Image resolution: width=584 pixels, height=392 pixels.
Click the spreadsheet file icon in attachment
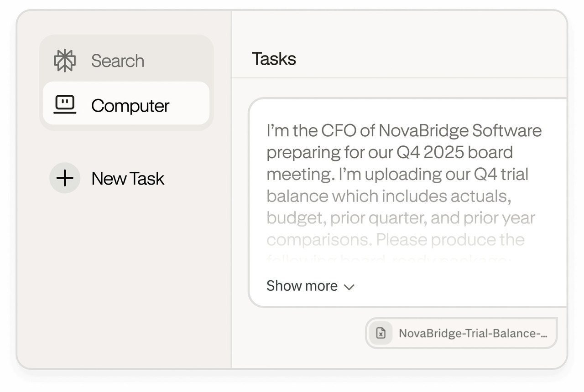pos(381,333)
